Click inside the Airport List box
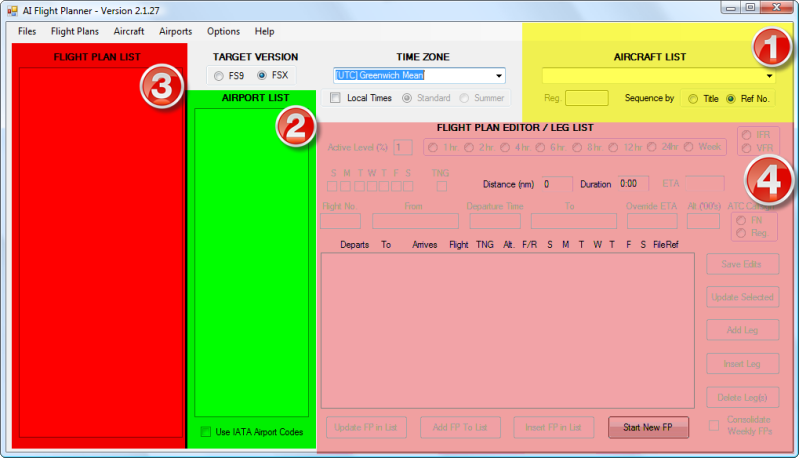 point(251,262)
